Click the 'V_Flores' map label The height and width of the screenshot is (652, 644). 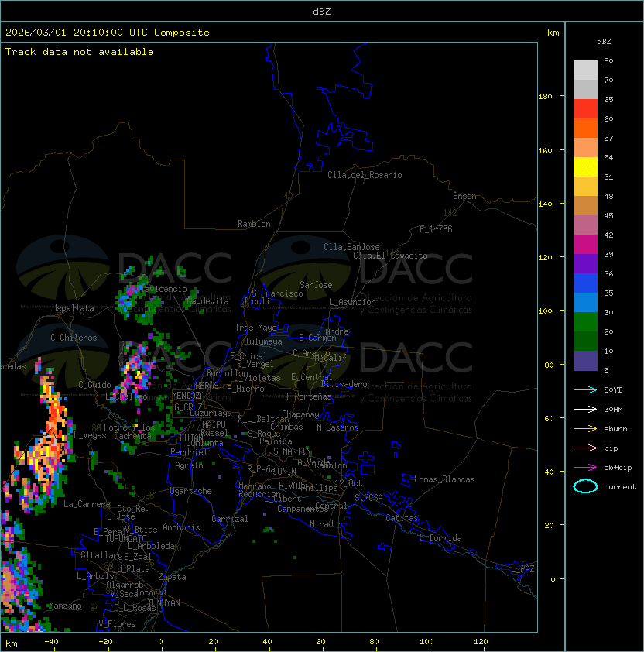(x=117, y=624)
